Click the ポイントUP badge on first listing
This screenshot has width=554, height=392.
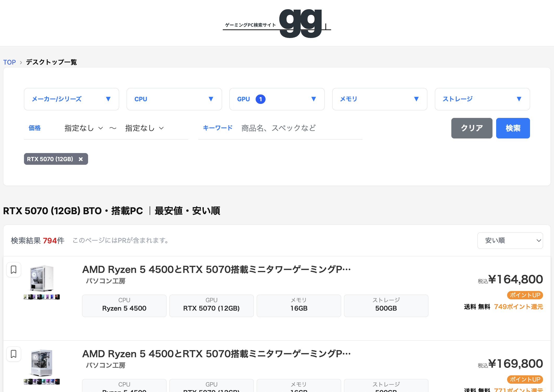[525, 295]
